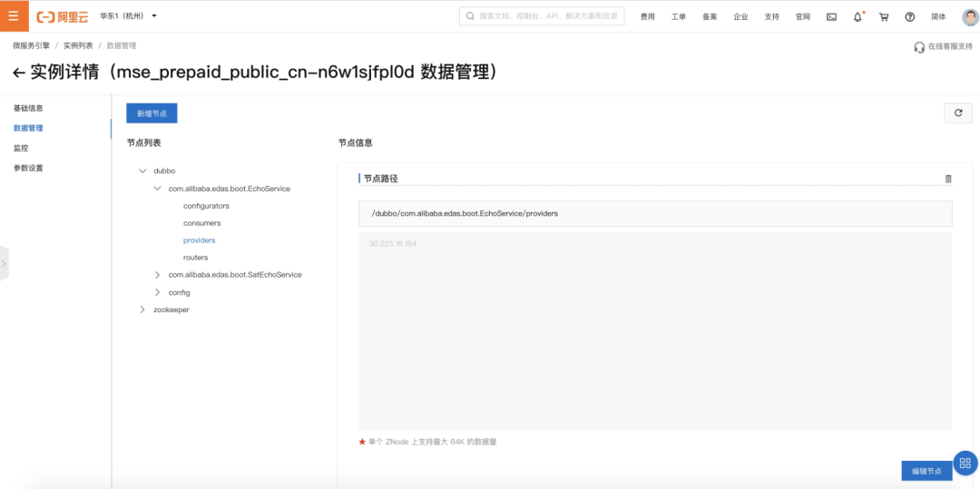Image resolution: width=980 pixels, height=489 pixels.
Task: Click the 数据管理 breadcrumb
Action: 122,45
